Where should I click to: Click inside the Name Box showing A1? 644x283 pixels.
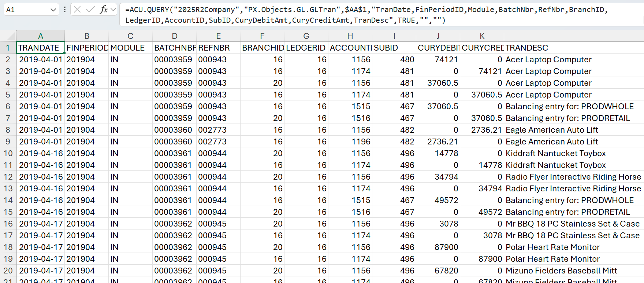click(x=26, y=10)
